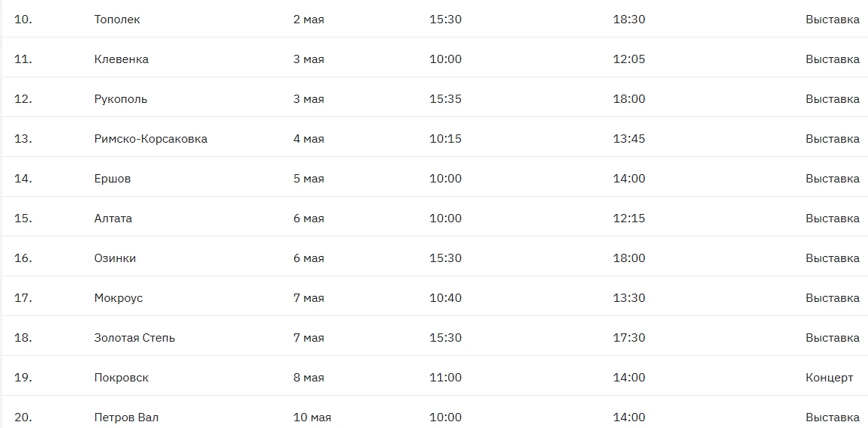Viewport: 868px width, 428px height.
Task: Click the 10 мая date cell
Action: pyautogui.click(x=312, y=417)
